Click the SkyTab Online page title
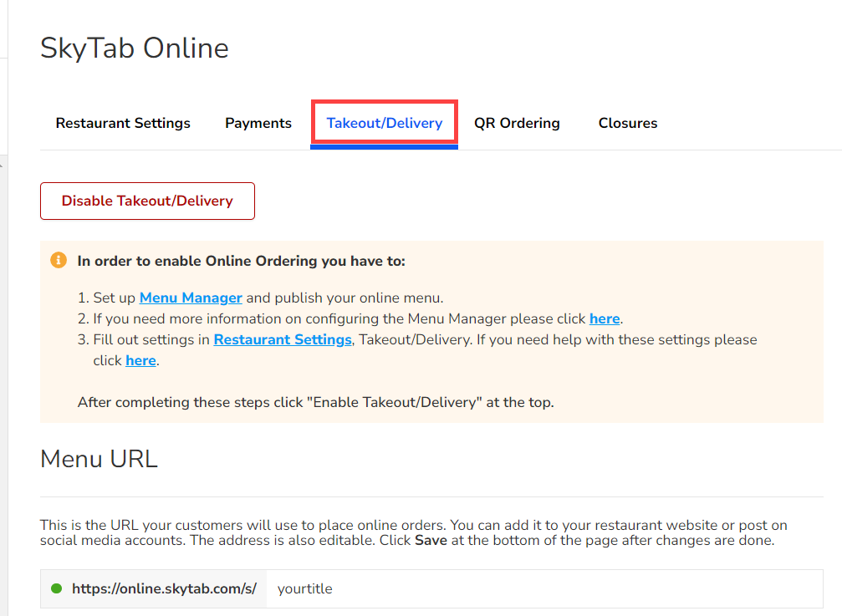The height and width of the screenshot is (616, 842). (x=135, y=48)
